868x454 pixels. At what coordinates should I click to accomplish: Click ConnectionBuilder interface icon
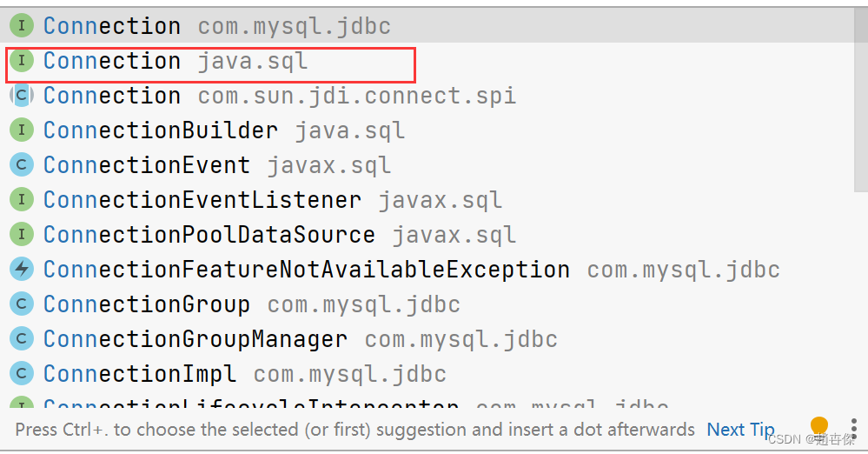pyautogui.click(x=22, y=130)
